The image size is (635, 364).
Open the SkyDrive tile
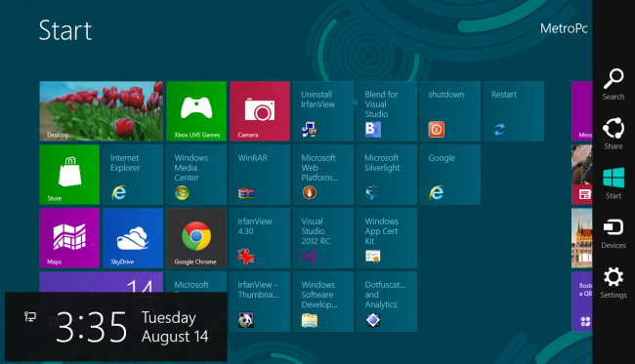click(x=133, y=238)
